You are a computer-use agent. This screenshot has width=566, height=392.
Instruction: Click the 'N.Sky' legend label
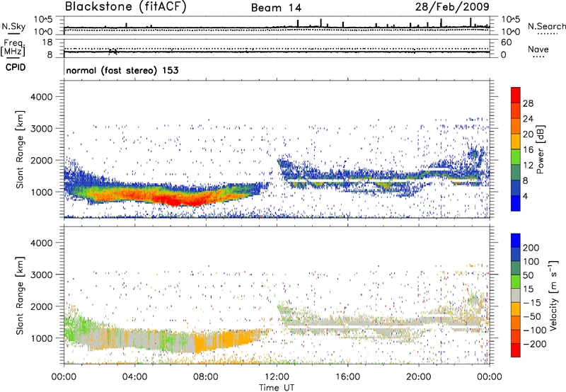click(13, 26)
